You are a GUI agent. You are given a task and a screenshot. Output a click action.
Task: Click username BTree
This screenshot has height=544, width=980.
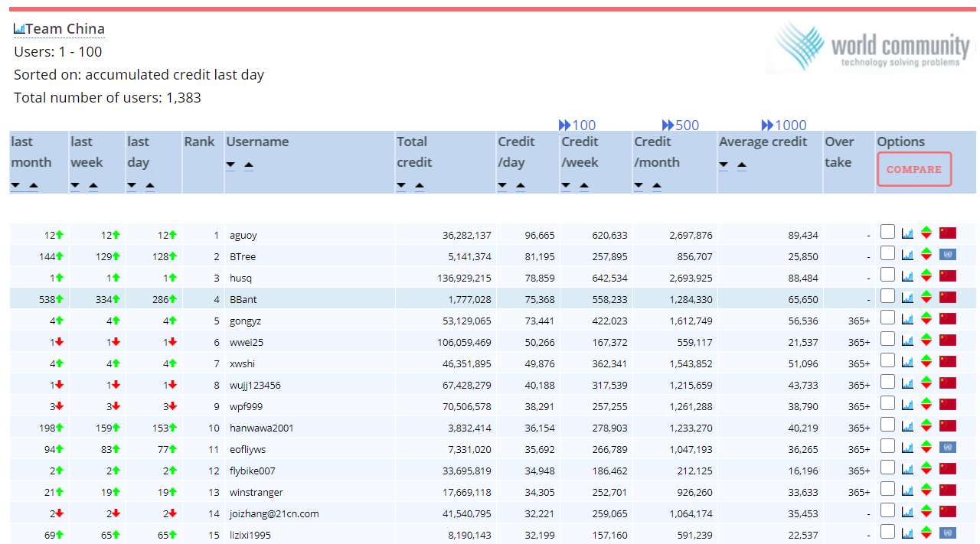point(243,256)
